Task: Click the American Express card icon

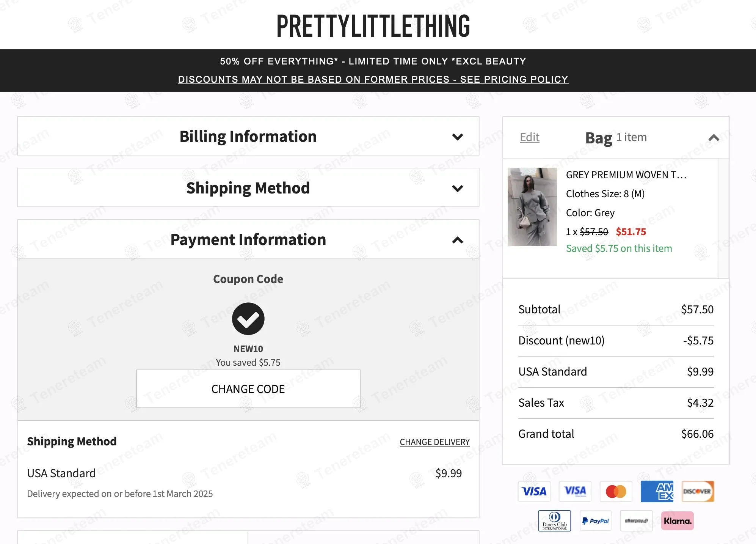Action: 657,492
